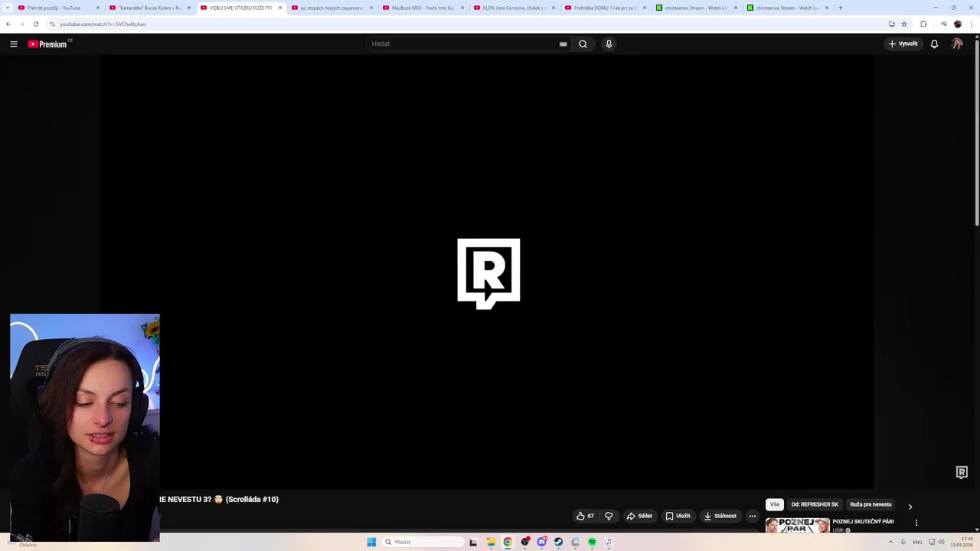
Task: Reload the current page
Action: tap(35, 24)
